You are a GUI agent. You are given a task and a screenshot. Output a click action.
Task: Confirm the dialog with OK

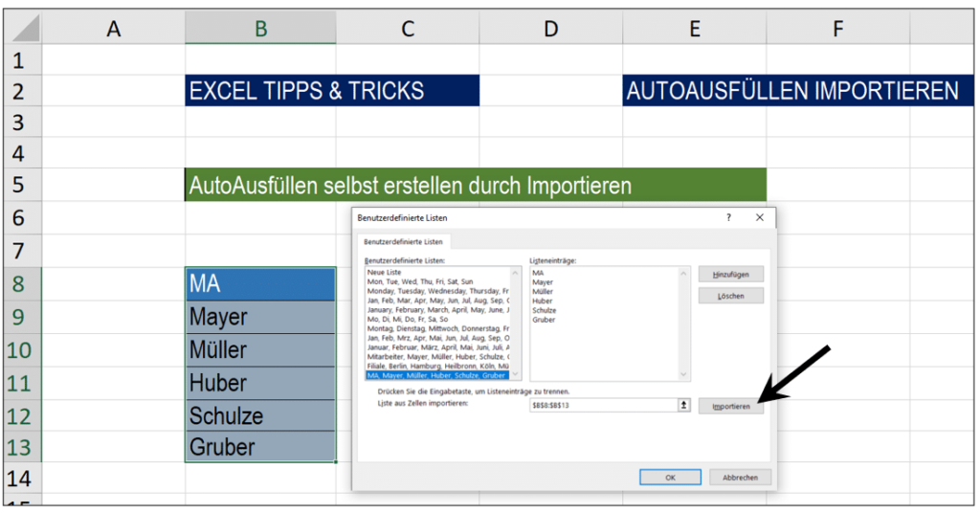670,477
